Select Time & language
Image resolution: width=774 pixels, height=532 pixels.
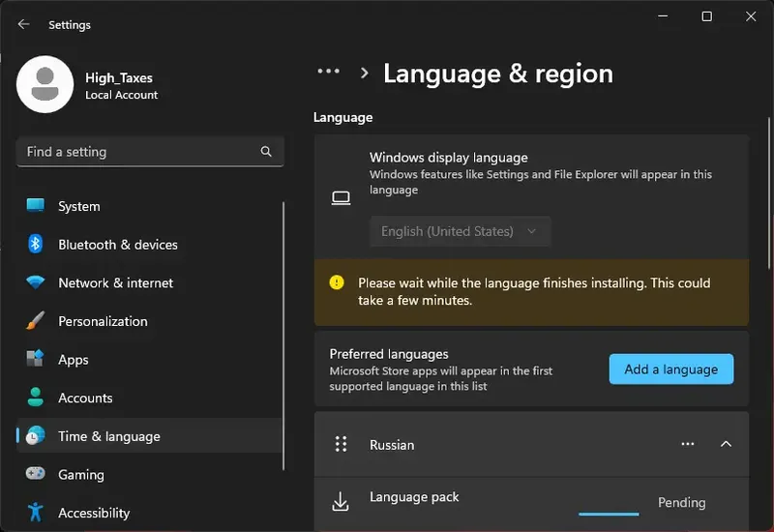[150, 436]
